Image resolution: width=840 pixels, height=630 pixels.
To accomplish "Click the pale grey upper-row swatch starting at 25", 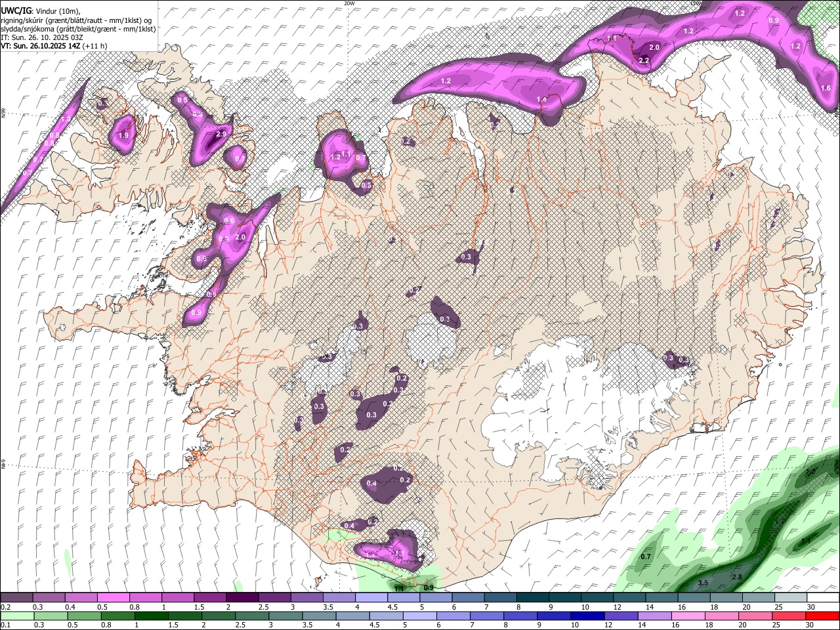I will (791, 598).
